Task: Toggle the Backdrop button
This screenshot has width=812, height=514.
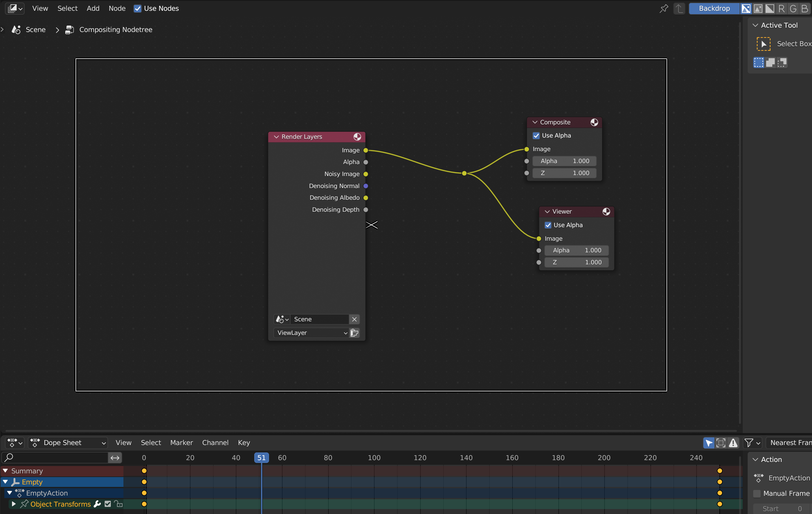Action: point(714,8)
